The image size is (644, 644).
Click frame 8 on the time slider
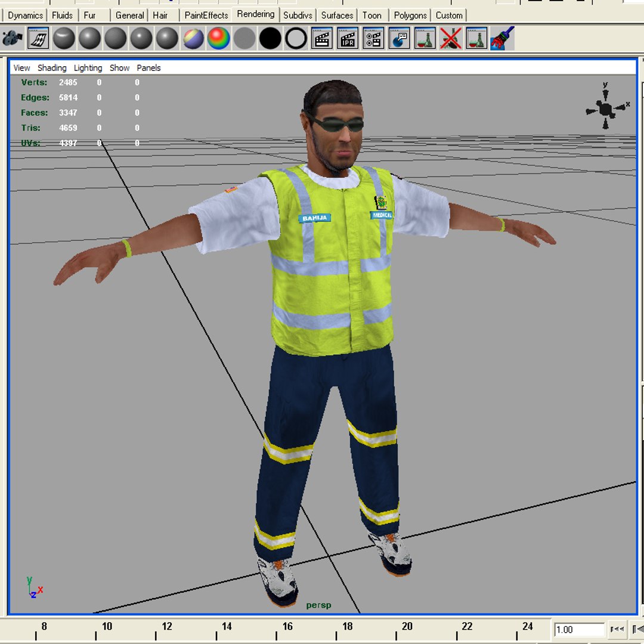point(44,626)
